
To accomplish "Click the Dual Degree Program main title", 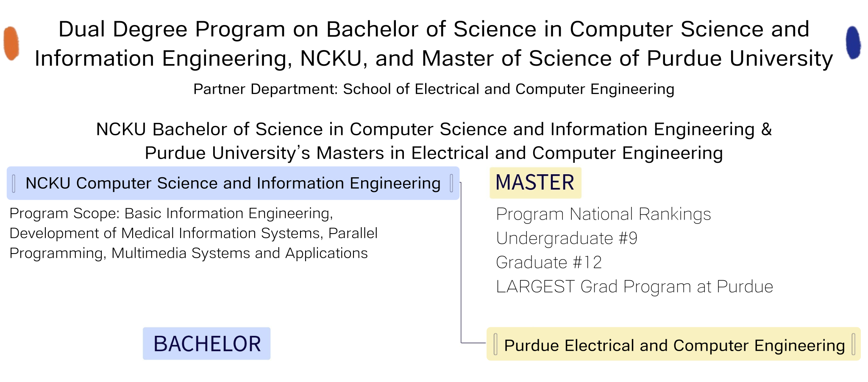I will tap(434, 44).
